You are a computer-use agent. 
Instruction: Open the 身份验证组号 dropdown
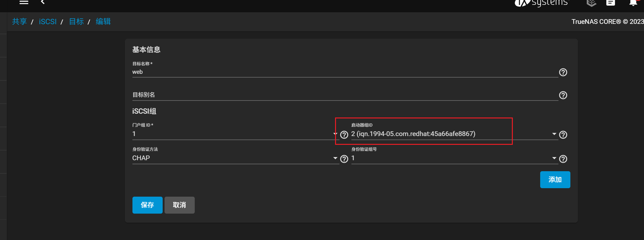pos(554,158)
